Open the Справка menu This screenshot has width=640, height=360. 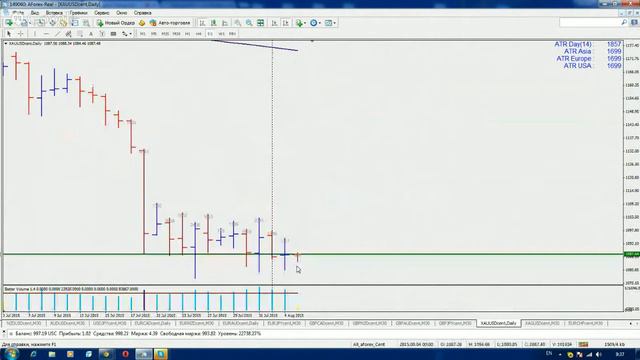pyautogui.click(x=142, y=13)
